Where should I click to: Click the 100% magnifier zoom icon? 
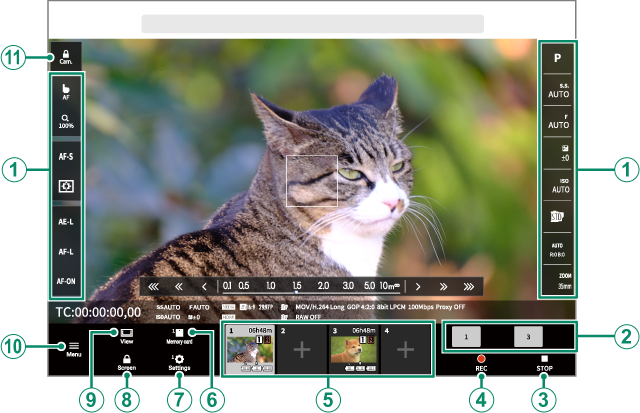click(65, 123)
